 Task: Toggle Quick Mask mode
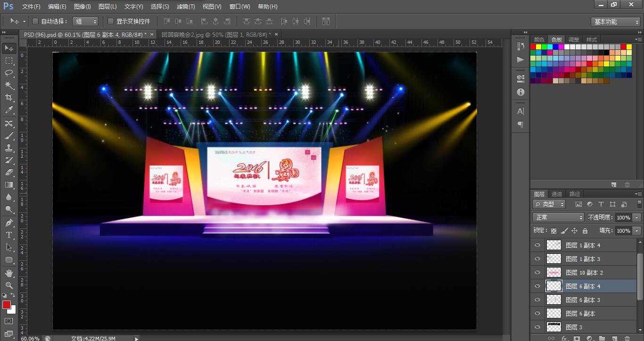coord(9,321)
